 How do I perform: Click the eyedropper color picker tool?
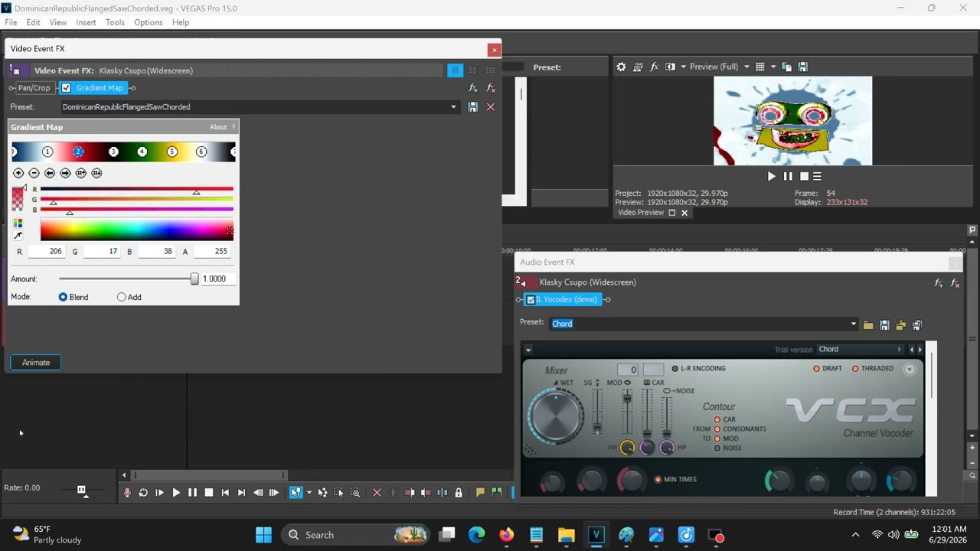(18, 236)
